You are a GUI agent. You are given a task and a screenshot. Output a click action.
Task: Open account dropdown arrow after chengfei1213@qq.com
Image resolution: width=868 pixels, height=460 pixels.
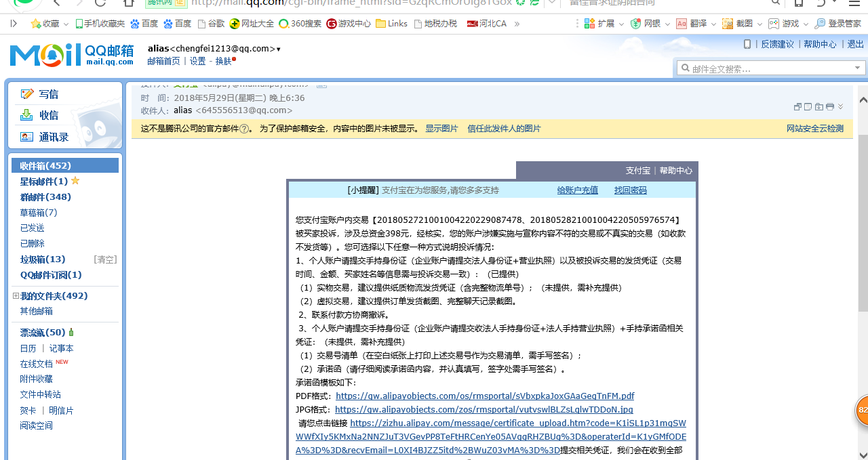pos(279,49)
